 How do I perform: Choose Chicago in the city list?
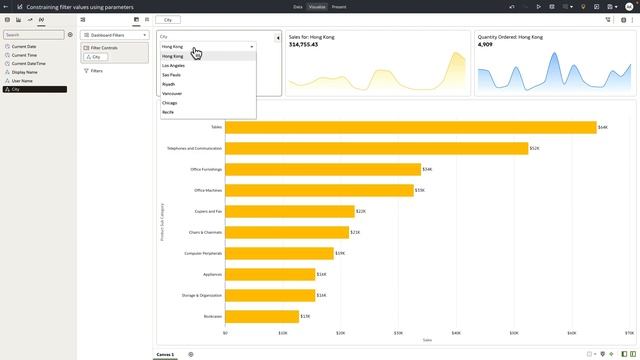coord(208,103)
